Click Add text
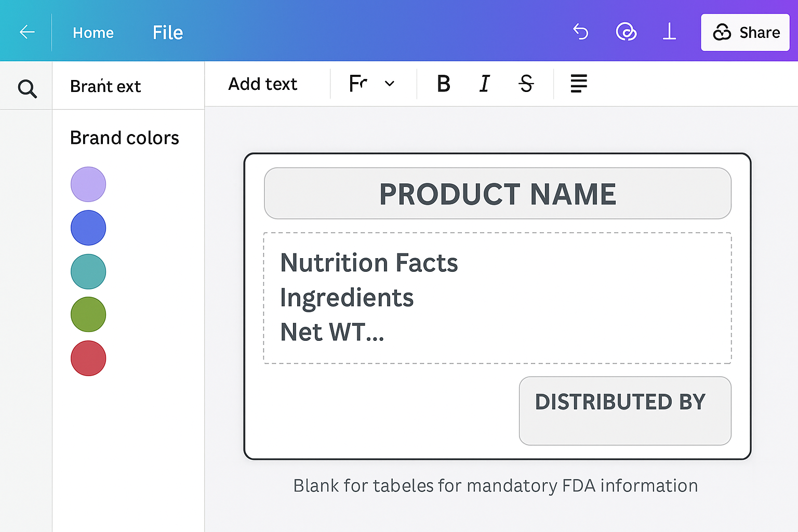Viewport: 798px width, 532px height. click(262, 83)
